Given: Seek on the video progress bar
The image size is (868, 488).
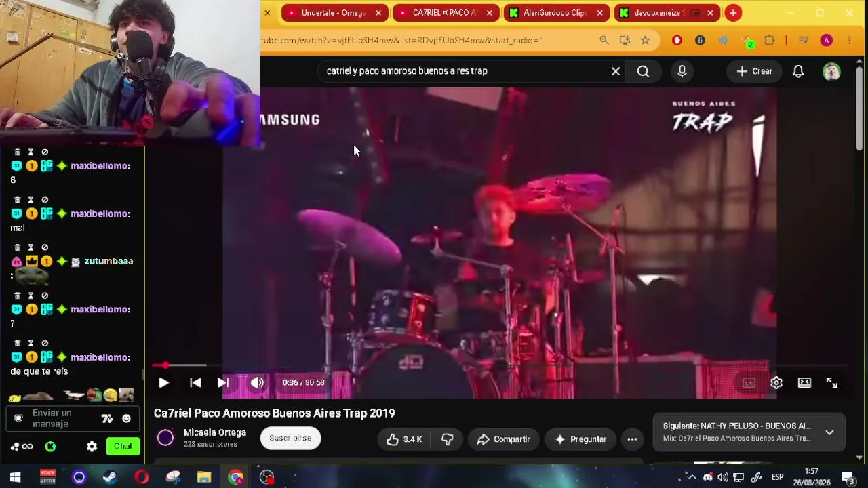Looking at the screenshot, I should (498, 365).
